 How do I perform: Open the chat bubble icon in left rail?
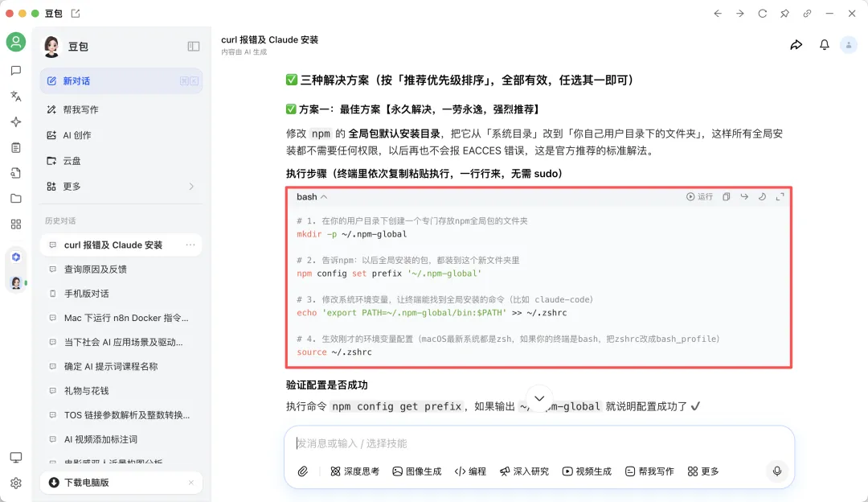pyautogui.click(x=16, y=70)
